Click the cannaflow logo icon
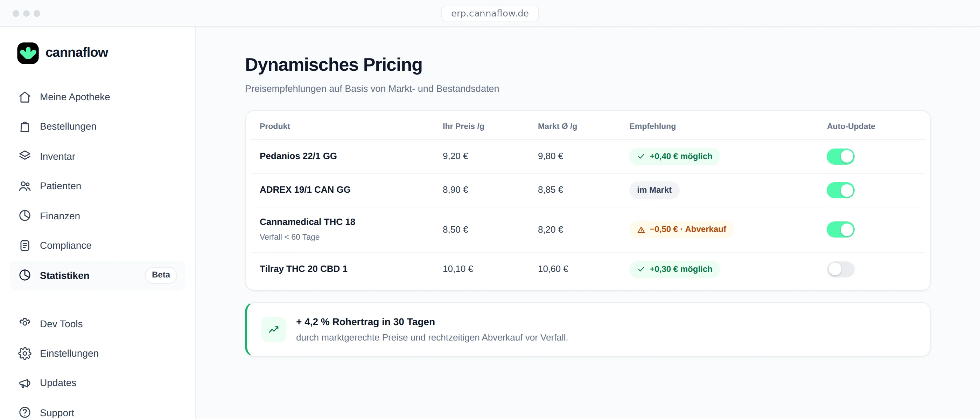 click(x=28, y=53)
